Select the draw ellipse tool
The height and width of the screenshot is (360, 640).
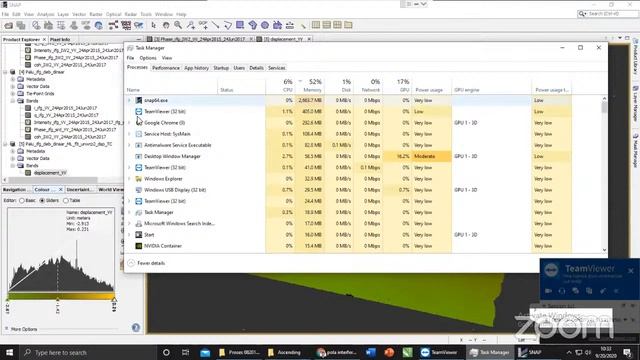265,25
